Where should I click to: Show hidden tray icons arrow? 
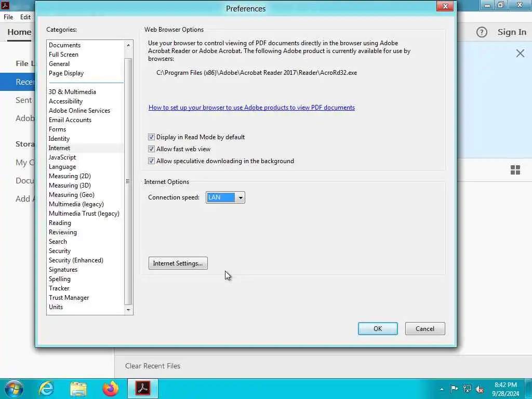click(442, 389)
